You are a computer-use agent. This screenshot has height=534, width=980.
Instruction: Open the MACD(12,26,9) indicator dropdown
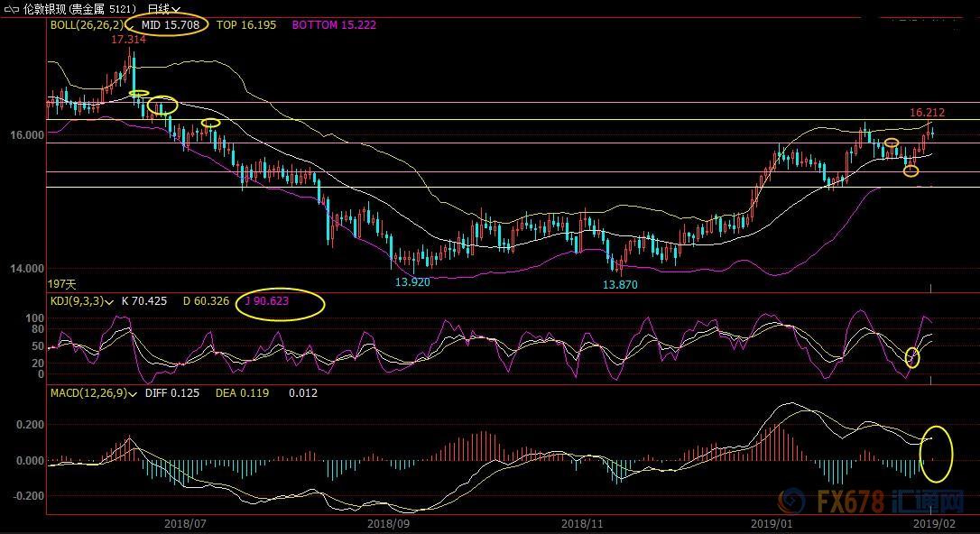134,393
